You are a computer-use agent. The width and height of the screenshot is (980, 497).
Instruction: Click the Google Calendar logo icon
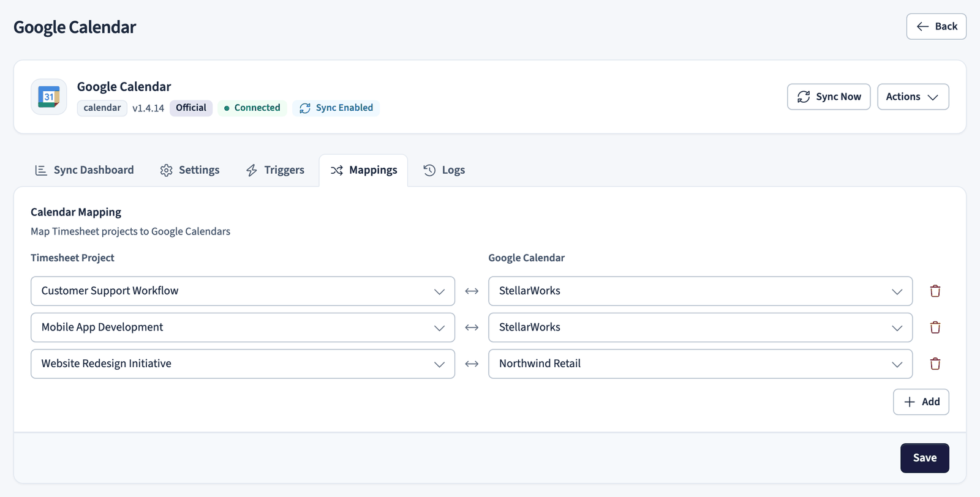[x=49, y=97]
